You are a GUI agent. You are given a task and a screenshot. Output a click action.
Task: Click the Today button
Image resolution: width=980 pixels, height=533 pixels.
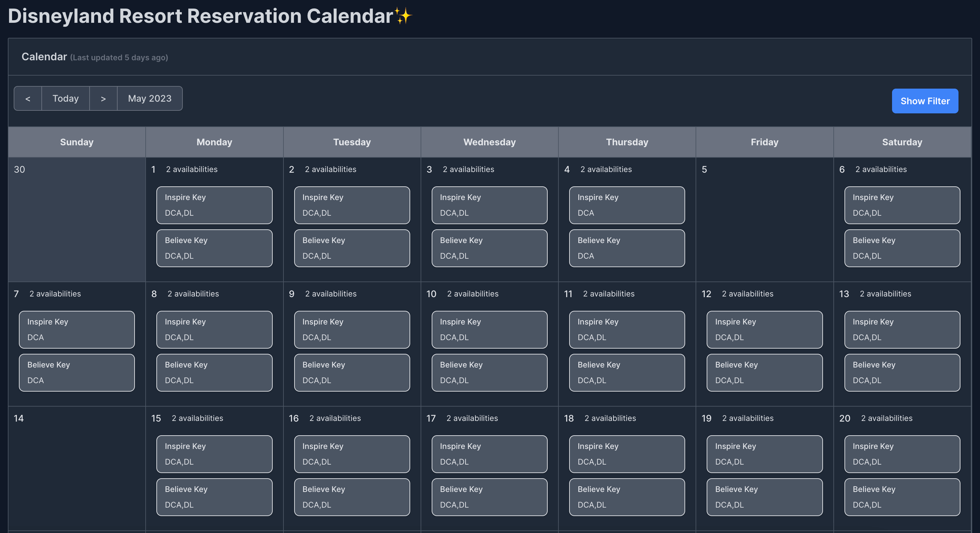65,98
